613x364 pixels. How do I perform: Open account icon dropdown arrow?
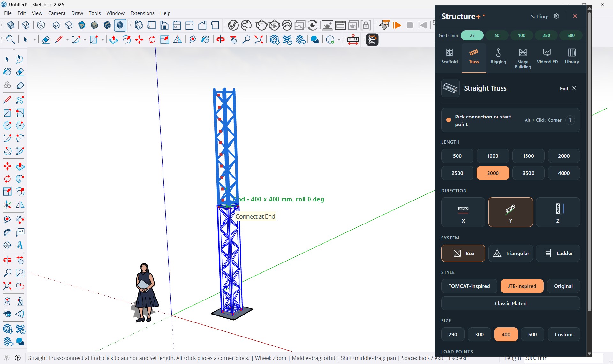pyautogui.click(x=339, y=40)
